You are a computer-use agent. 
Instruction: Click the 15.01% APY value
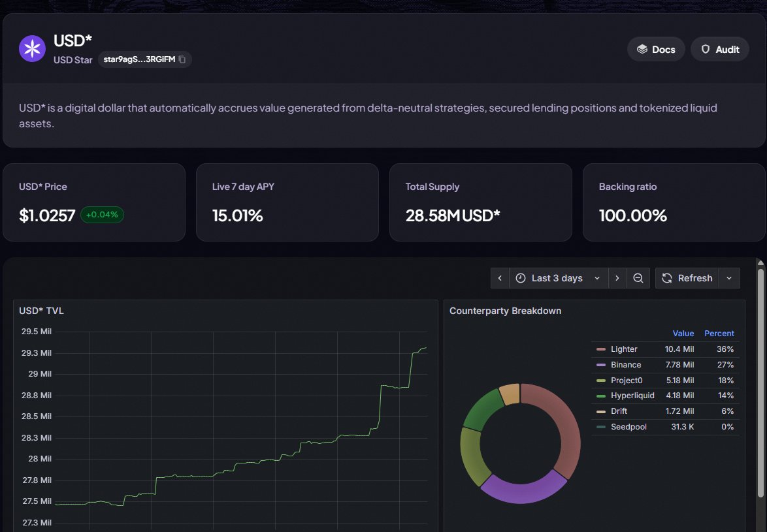tap(237, 215)
